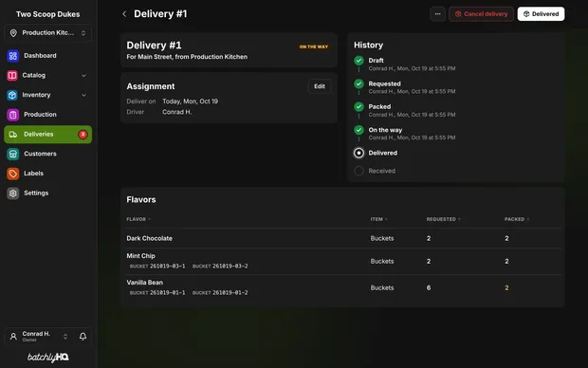Open the Production Kitchen location switcher

pos(48,33)
